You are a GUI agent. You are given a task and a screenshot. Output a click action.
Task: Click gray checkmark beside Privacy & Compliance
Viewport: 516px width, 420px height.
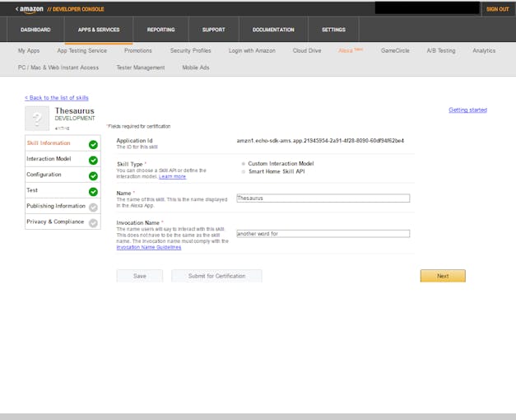pyautogui.click(x=93, y=223)
